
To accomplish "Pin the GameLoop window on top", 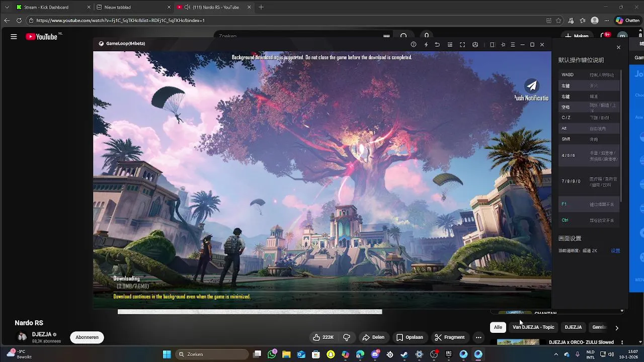I will [503, 44].
